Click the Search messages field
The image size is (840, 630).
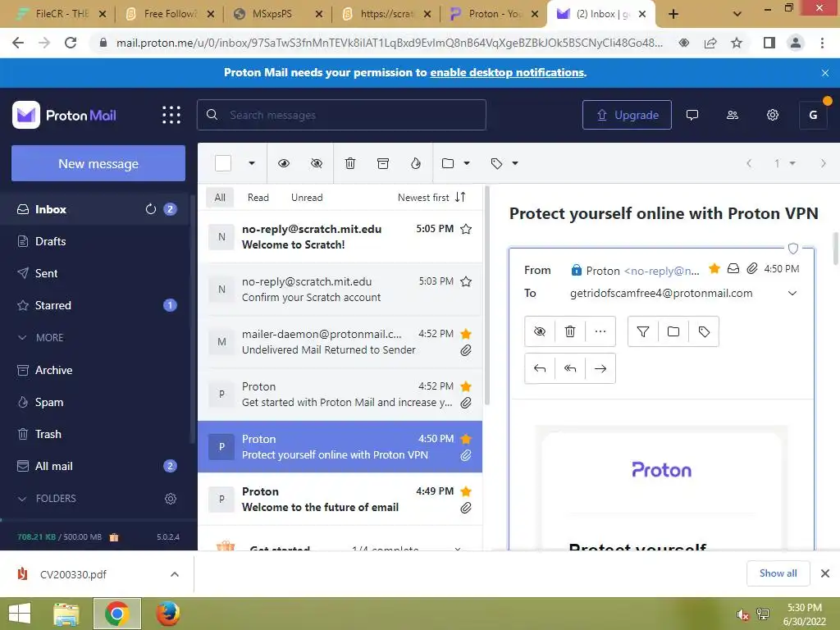[342, 115]
